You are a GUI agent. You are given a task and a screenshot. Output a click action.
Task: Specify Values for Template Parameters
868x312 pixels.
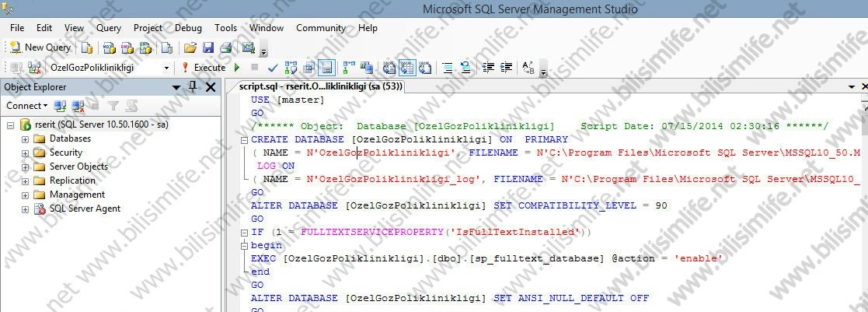[x=528, y=68]
